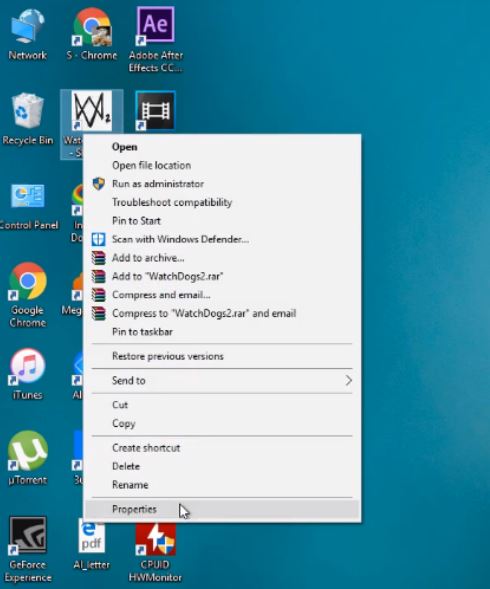Select the GeForce Experience icon
Screen dimensions: 490x589
click(27, 535)
